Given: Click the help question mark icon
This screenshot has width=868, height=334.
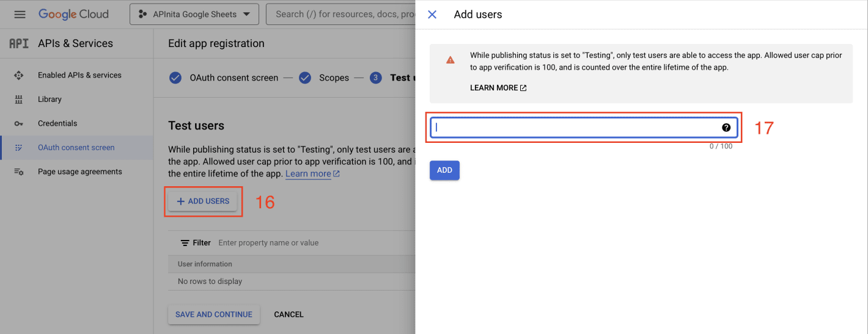Looking at the screenshot, I should pyautogui.click(x=726, y=128).
